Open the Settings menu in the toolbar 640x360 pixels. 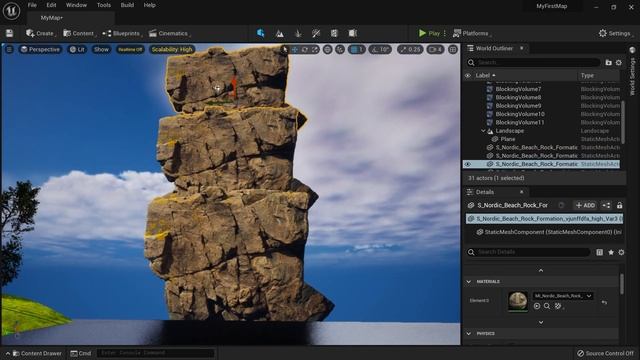pyautogui.click(x=615, y=33)
